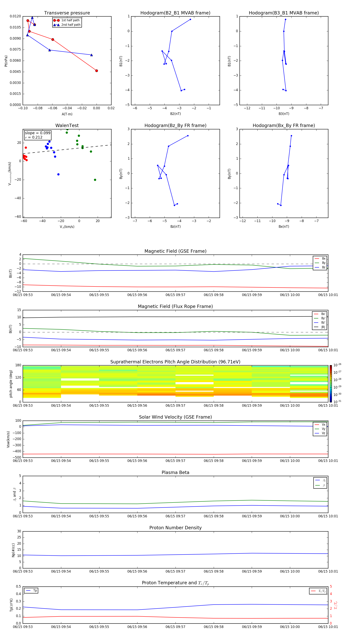
Task: Click the 'Proton Number Density' plot title
Action: coord(175,528)
